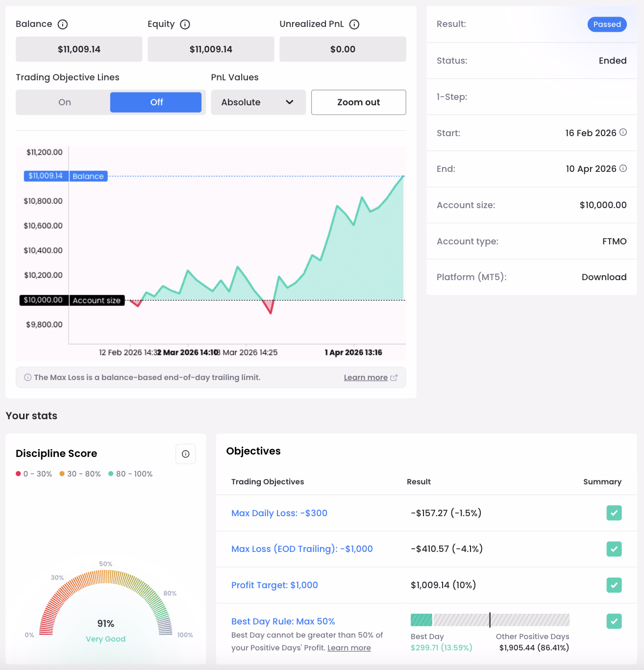Open the PnL Values Absolute dropdown
The image size is (644, 670).
258,102
